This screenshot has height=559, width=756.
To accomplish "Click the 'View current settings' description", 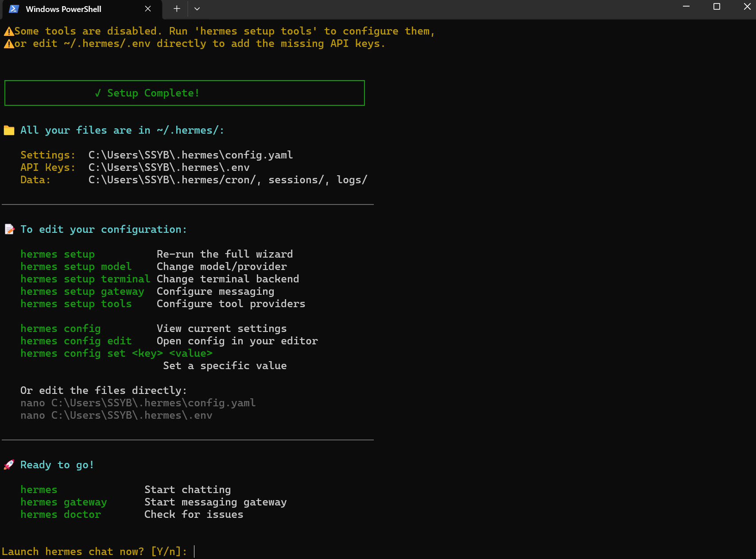I will click(x=221, y=328).
